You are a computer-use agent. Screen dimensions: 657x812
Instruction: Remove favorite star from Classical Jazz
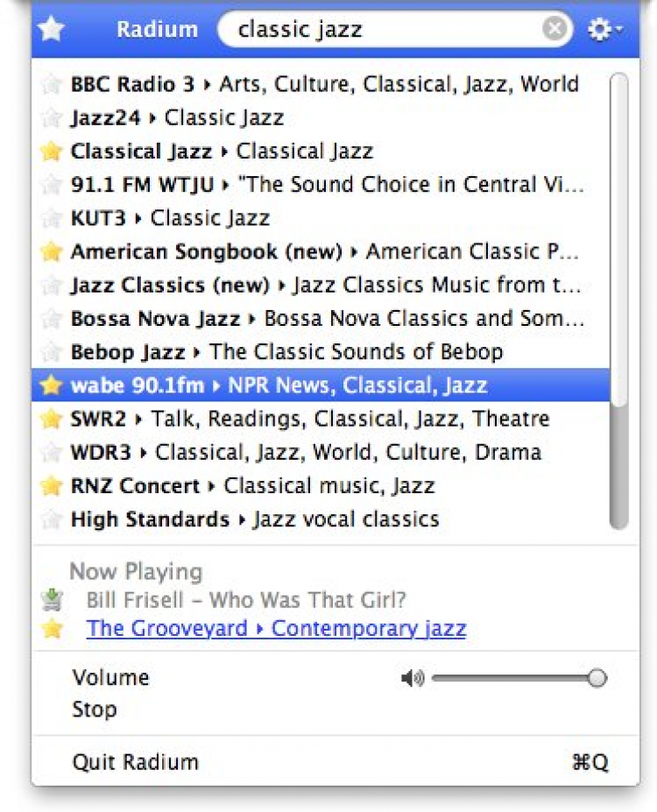(x=52, y=151)
